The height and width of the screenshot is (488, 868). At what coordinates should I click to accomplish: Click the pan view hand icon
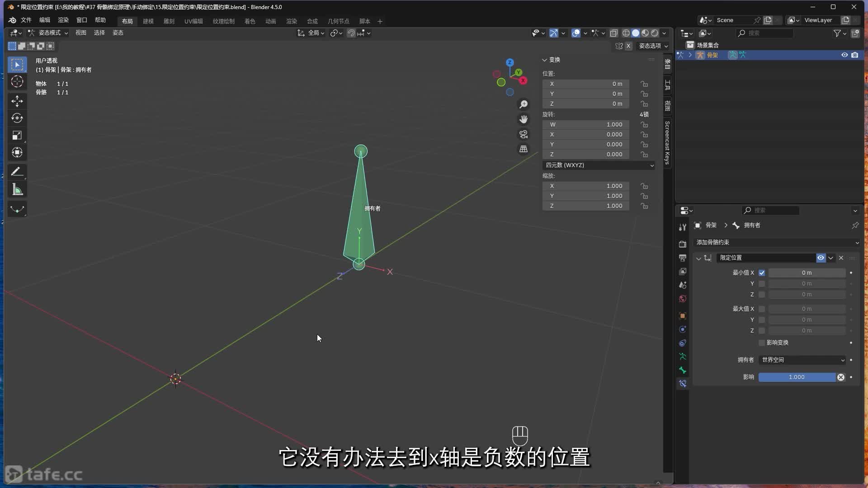click(x=524, y=119)
